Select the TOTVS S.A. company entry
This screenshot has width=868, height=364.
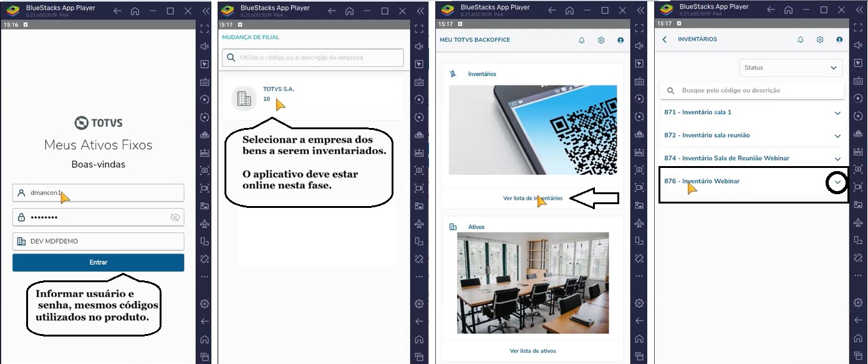[x=314, y=98]
